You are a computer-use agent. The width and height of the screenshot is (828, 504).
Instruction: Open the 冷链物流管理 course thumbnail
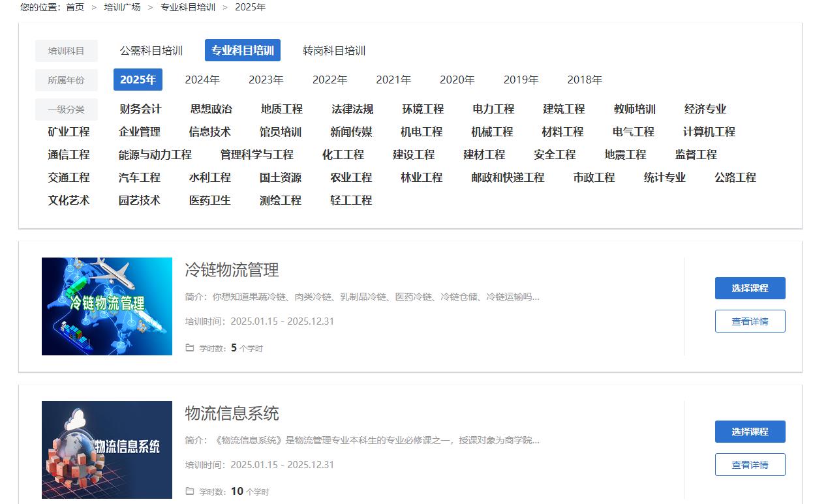pyautogui.click(x=107, y=306)
